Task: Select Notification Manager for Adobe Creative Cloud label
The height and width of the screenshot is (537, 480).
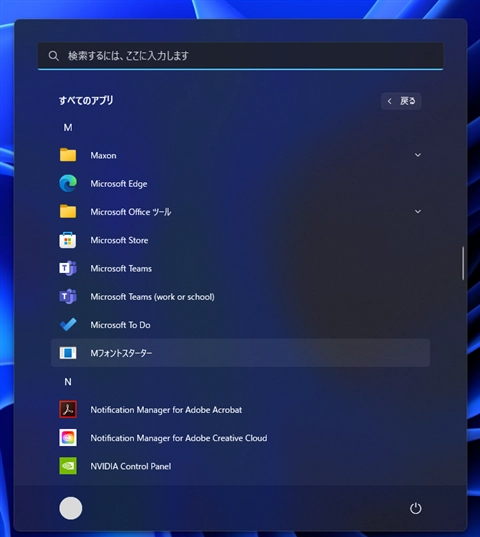Action: [179, 438]
